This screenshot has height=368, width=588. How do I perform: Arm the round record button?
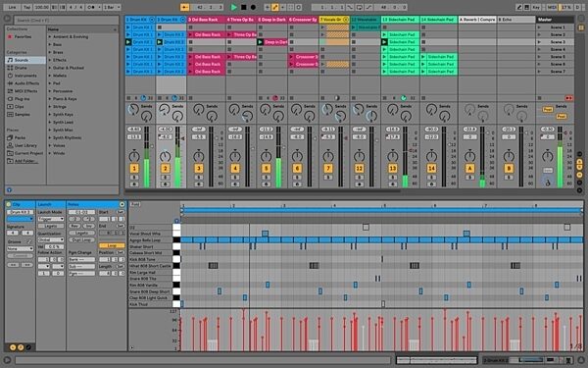pos(253,7)
